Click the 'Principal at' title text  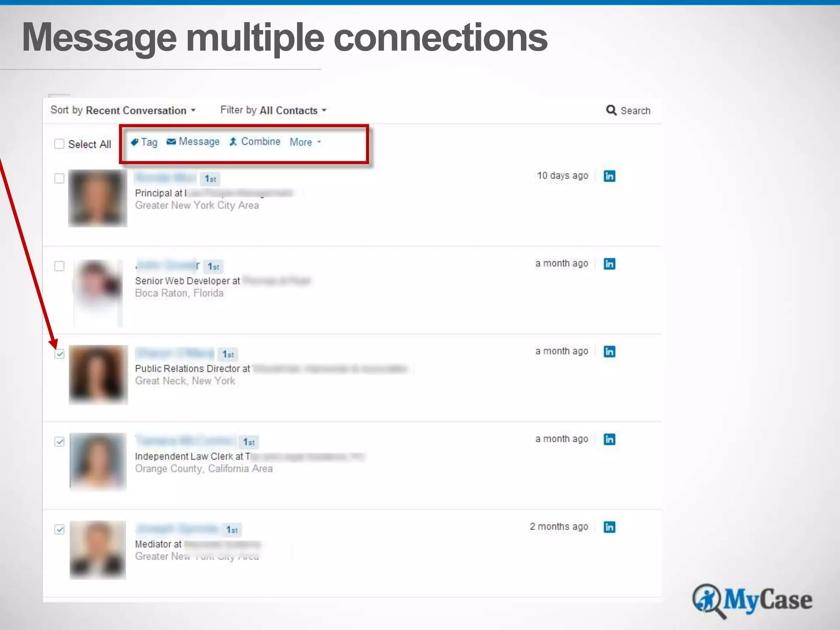pyautogui.click(x=159, y=193)
